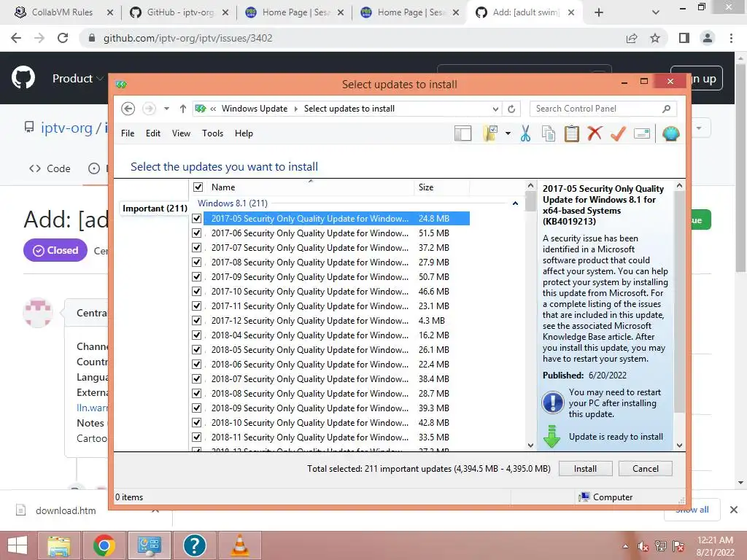
Task: Click the Properties card icon in toolbar
Action: coord(642,134)
